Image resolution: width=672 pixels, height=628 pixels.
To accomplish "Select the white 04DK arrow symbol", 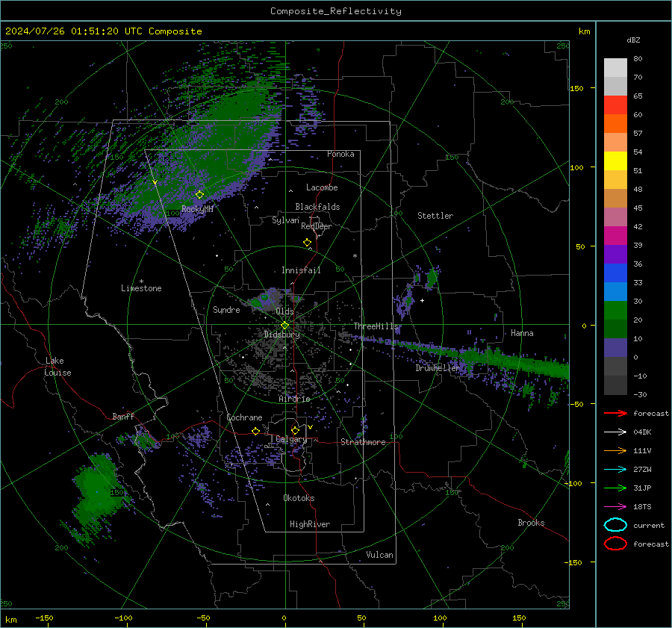I will pyautogui.click(x=615, y=432).
